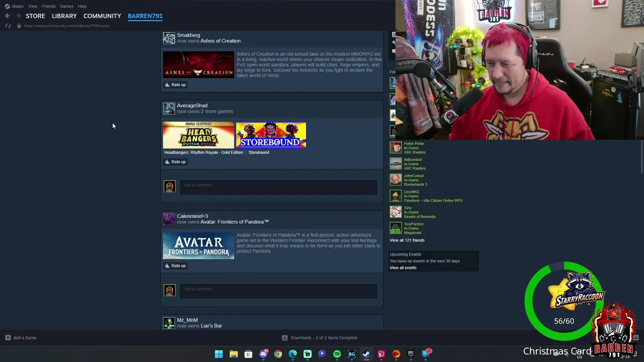This screenshot has width=644, height=362.
Task: Open Microsoft Store from the taskbar
Action: coord(248,354)
